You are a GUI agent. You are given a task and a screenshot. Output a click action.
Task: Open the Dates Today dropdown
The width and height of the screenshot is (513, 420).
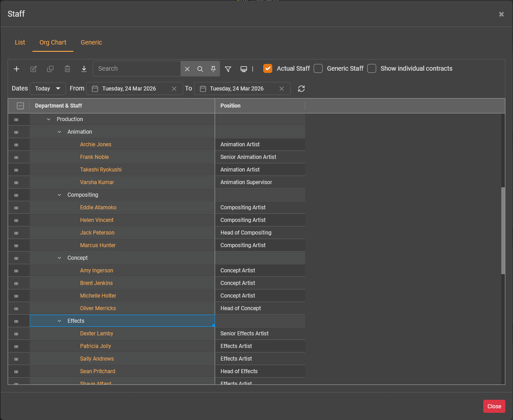coord(48,89)
